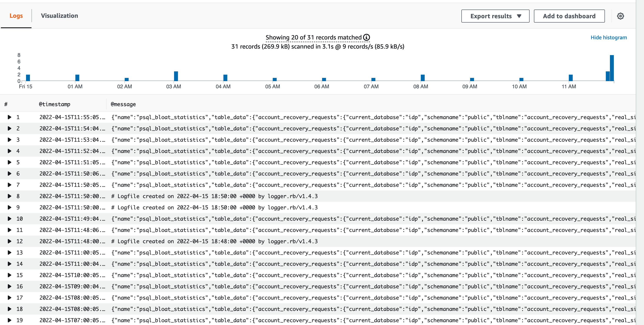Expand log row 19 arrow
Image resolution: width=644 pixels, height=325 pixels.
click(x=10, y=320)
